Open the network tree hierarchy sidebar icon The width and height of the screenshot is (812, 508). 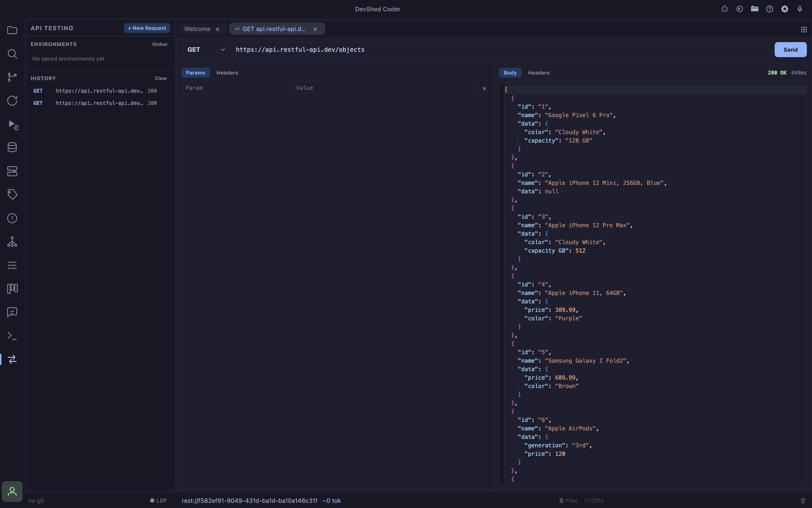(12, 242)
